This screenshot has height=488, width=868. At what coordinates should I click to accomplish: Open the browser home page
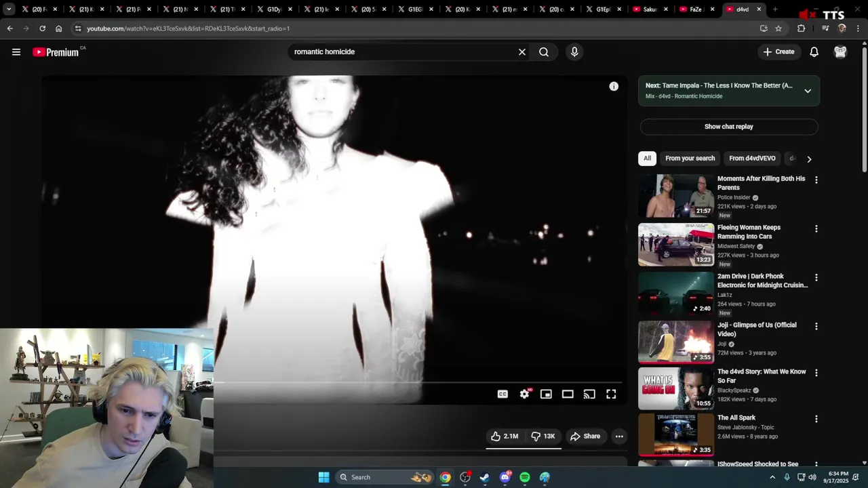[59, 28]
